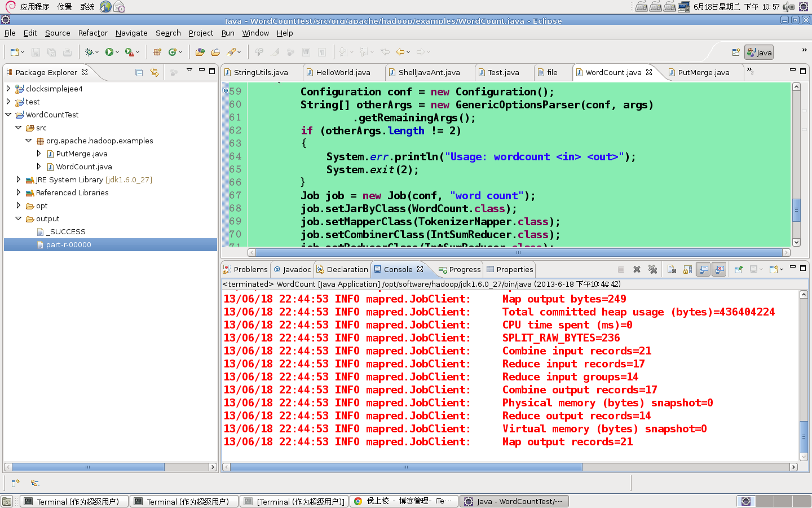Toggle Scroll Lock in Console
Viewport: 812px width, 508px height.
pos(687,269)
